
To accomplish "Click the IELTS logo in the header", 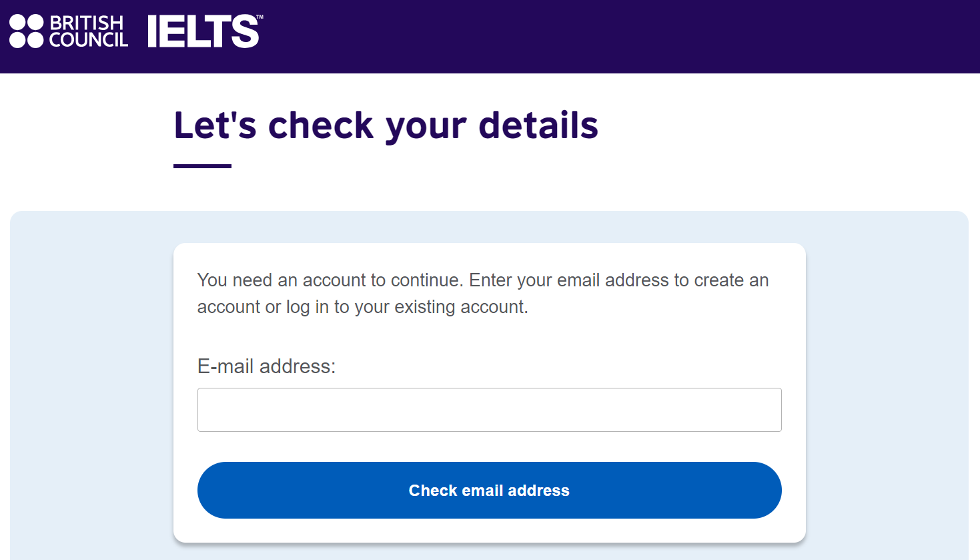I will coord(203,31).
